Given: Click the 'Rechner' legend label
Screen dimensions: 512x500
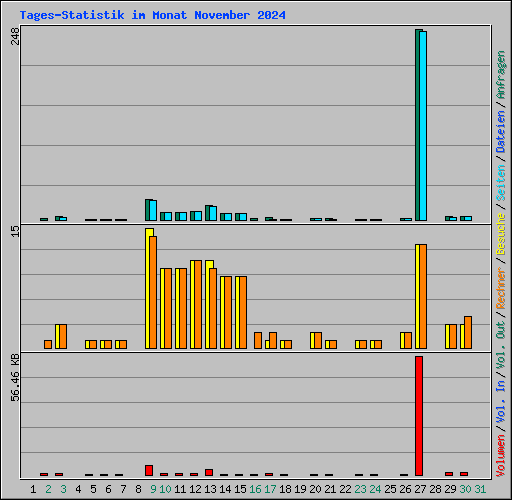Looking at the screenshot, I should click(501, 288).
